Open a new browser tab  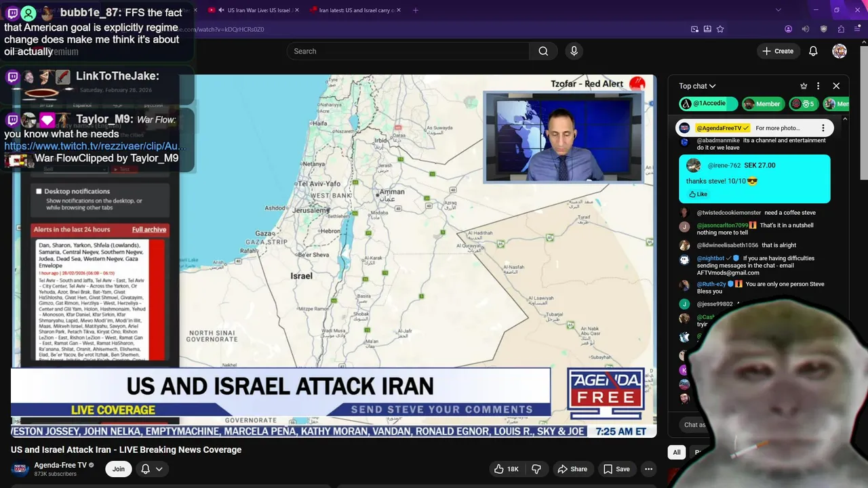pos(416,10)
